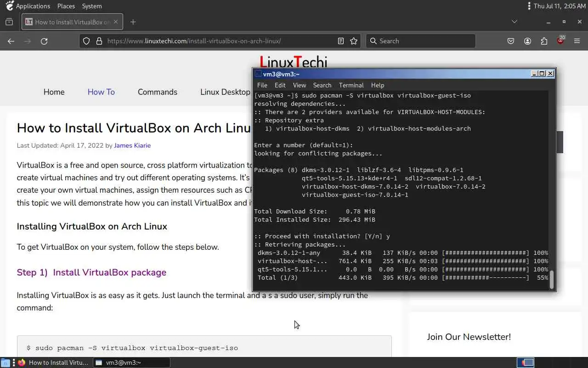The height and width of the screenshot is (368, 588).
Task: Reload the LinuxTechi page
Action: 44,41
